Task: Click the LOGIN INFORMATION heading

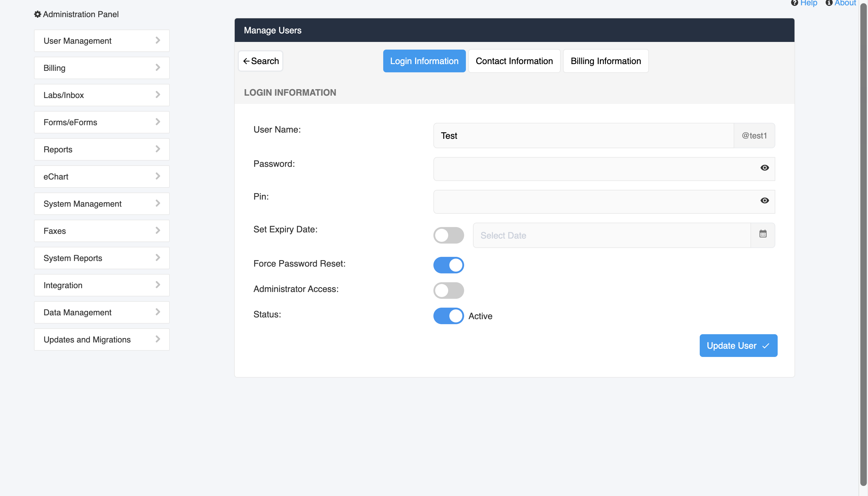Action: tap(290, 92)
